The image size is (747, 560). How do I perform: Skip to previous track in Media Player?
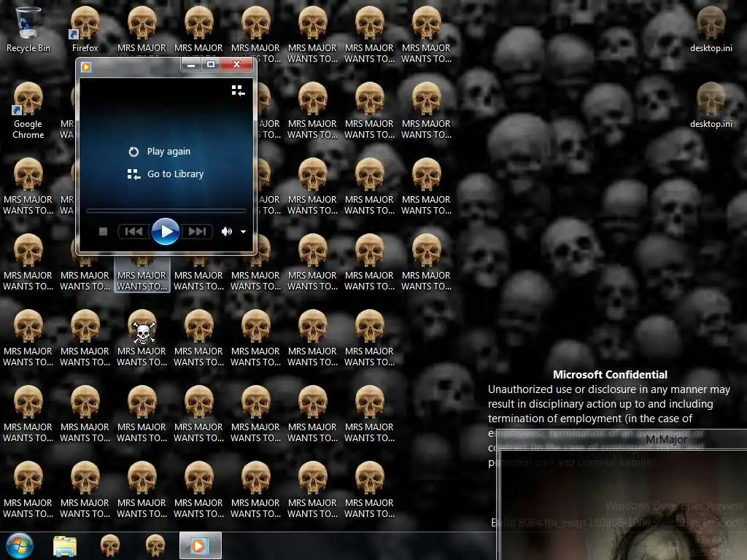pyautogui.click(x=133, y=231)
